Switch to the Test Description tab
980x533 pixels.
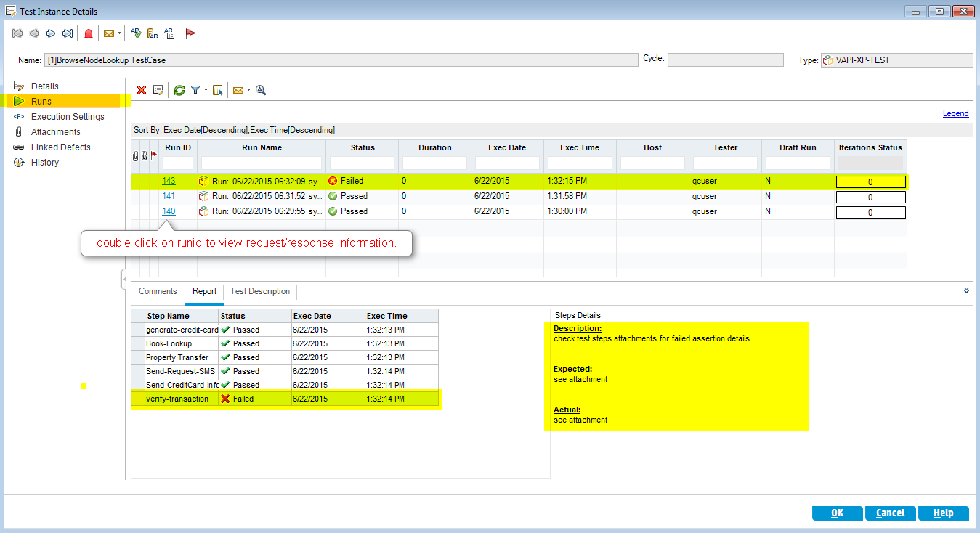(259, 291)
